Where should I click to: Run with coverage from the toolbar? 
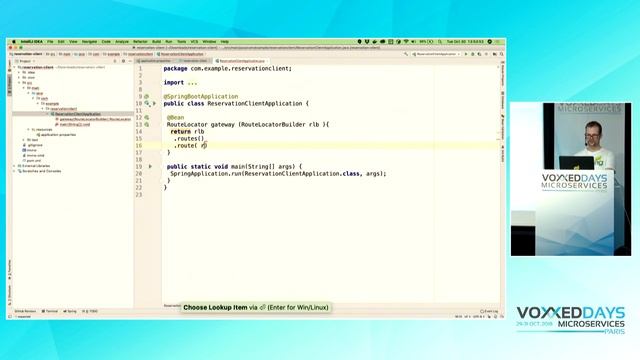pyautogui.click(x=480, y=54)
